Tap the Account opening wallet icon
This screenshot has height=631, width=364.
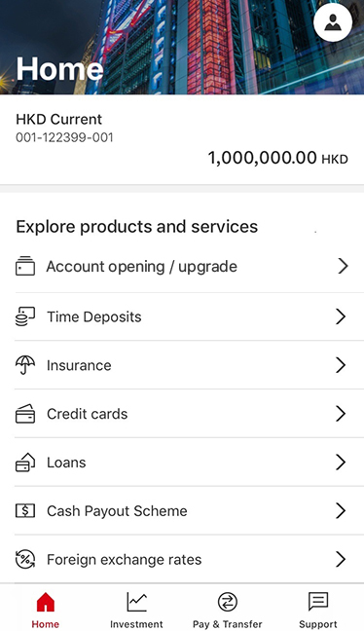(25, 266)
